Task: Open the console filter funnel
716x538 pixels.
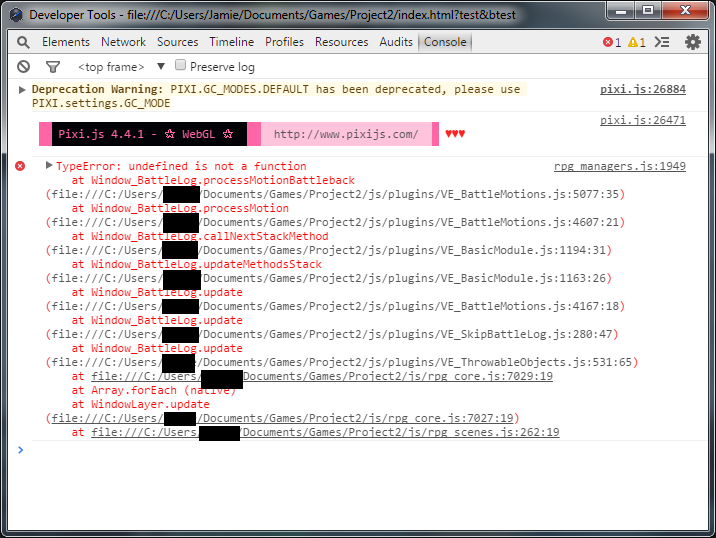Action: [53, 67]
